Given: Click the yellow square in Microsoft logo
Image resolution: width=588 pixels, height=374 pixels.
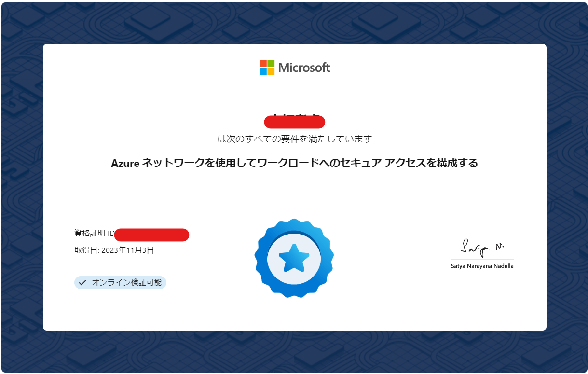Looking at the screenshot, I should (x=271, y=71).
